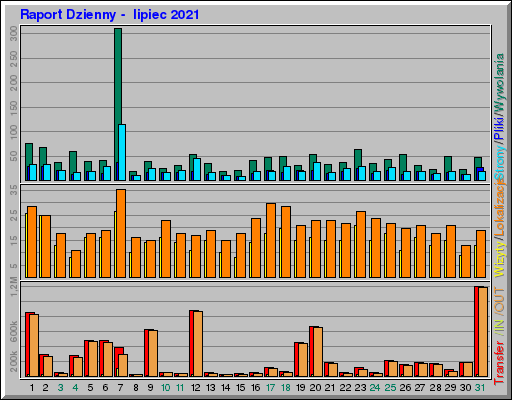Click day label '26' on x-axis

pyautogui.click(x=405, y=388)
